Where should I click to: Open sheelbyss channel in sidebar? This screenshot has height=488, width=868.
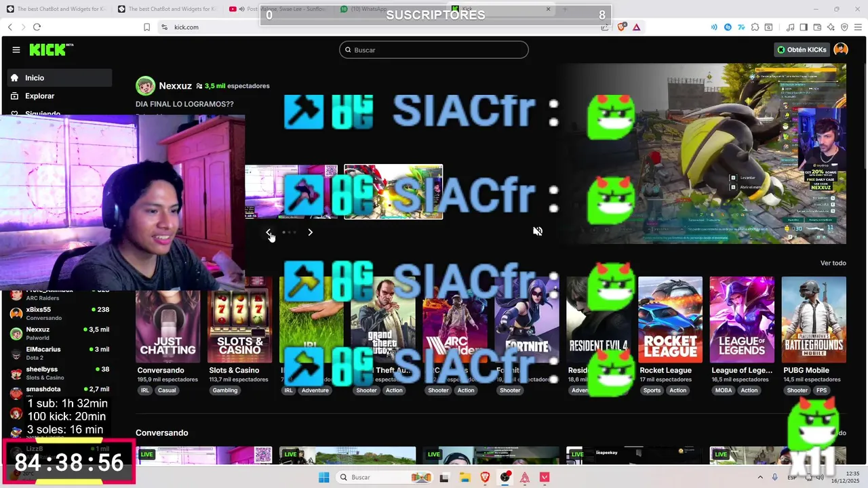coord(60,373)
